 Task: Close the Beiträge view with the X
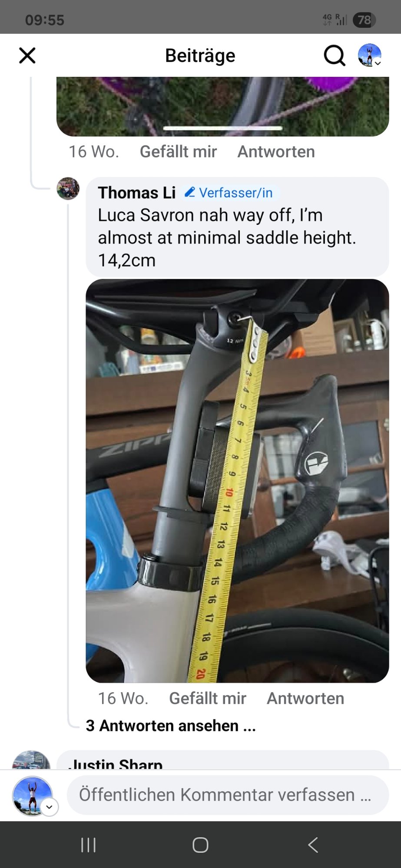27,56
